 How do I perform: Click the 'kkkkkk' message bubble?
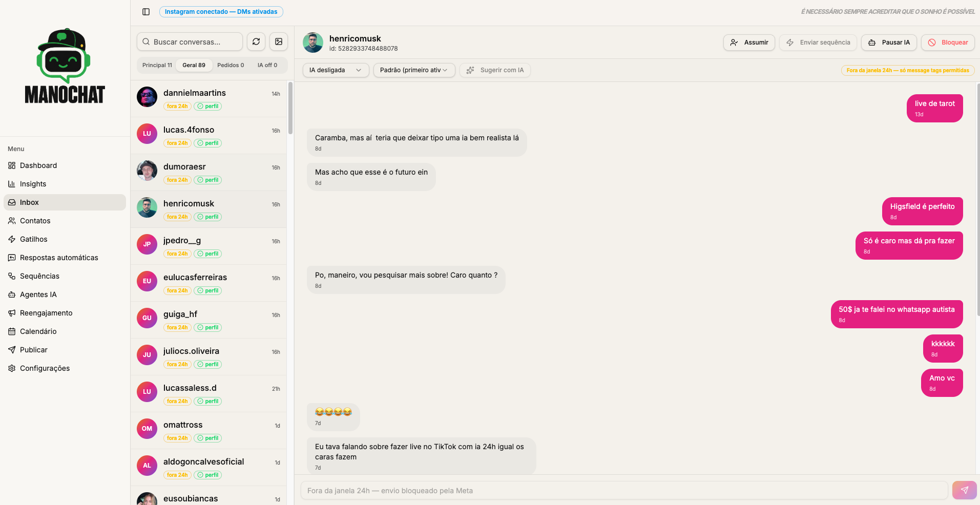point(943,348)
